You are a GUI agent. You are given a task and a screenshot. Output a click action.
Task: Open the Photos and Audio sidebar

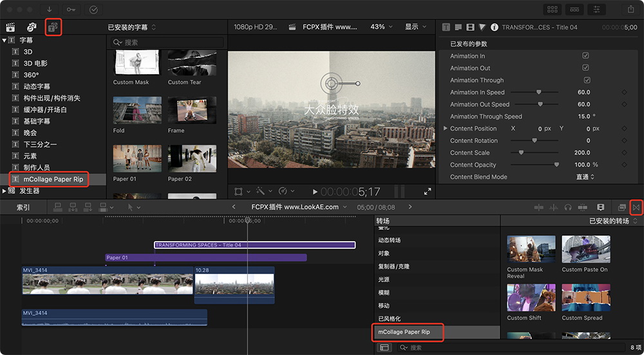[x=32, y=27]
